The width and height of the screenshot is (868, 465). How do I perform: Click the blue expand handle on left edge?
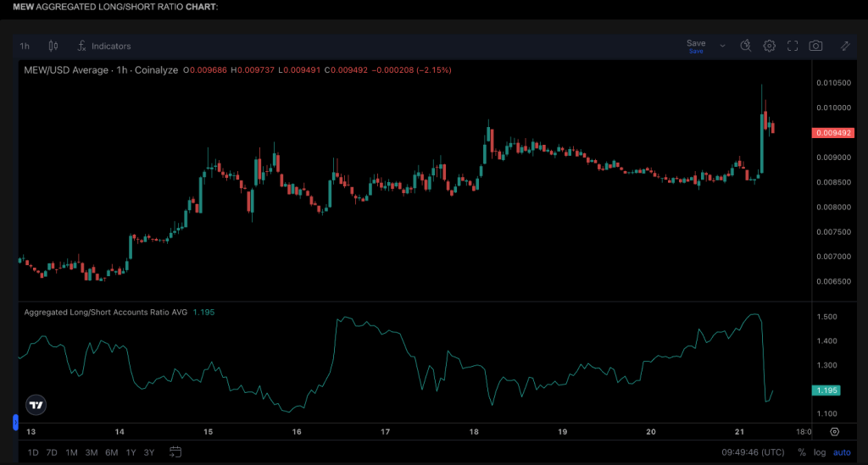(x=14, y=421)
